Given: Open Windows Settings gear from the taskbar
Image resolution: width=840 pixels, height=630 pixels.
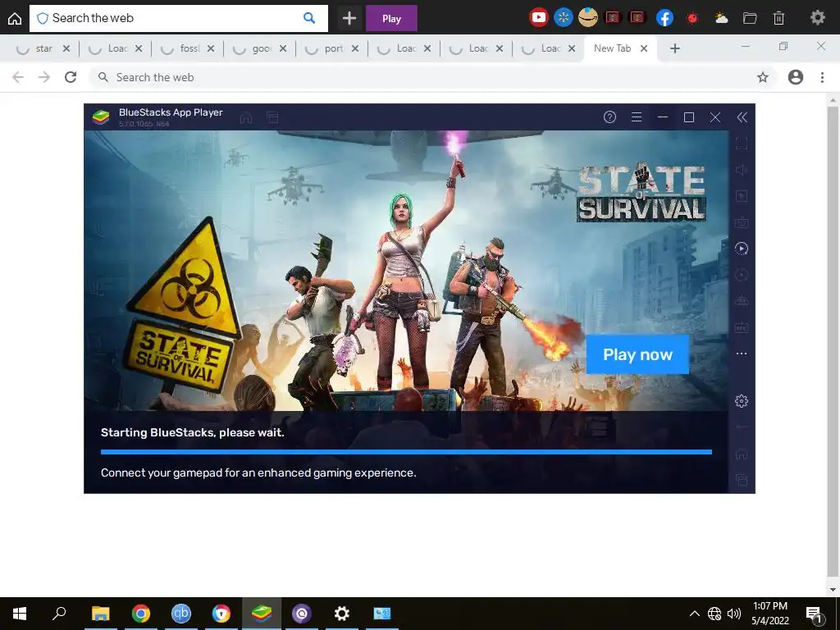Looking at the screenshot, I should coord(342,614).
